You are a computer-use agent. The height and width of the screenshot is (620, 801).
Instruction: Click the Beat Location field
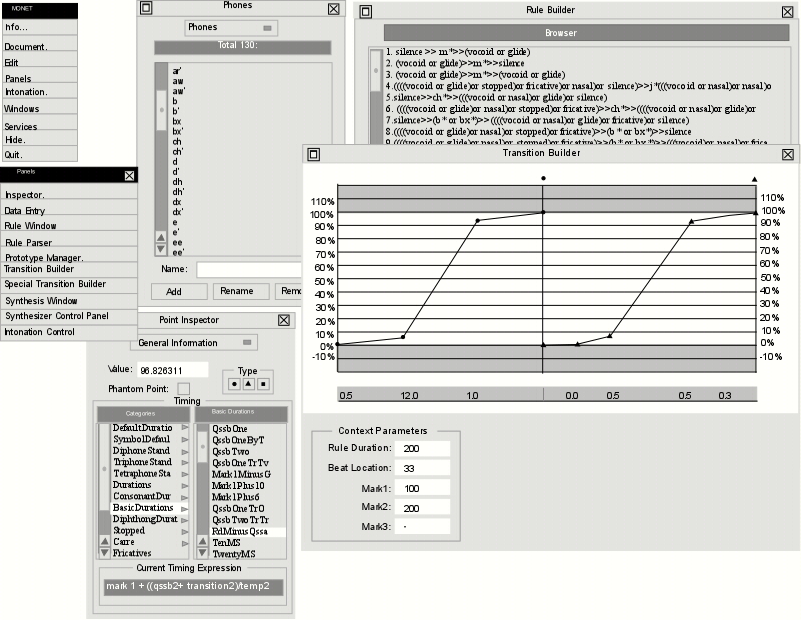tap(422, 468)
